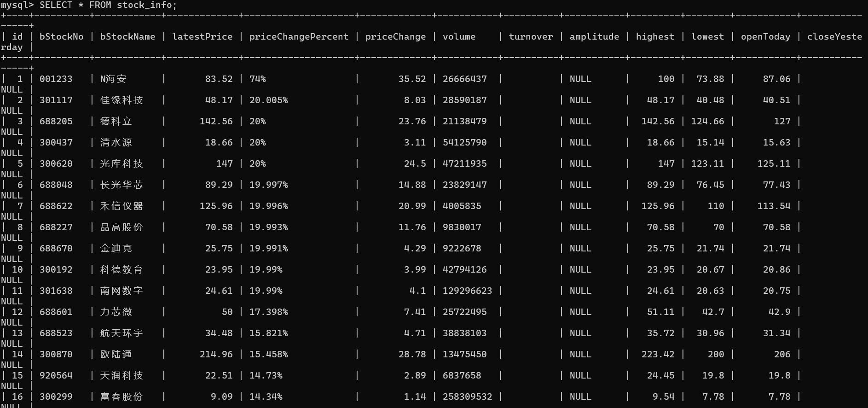Click stock number 688048

click(56, 185)
